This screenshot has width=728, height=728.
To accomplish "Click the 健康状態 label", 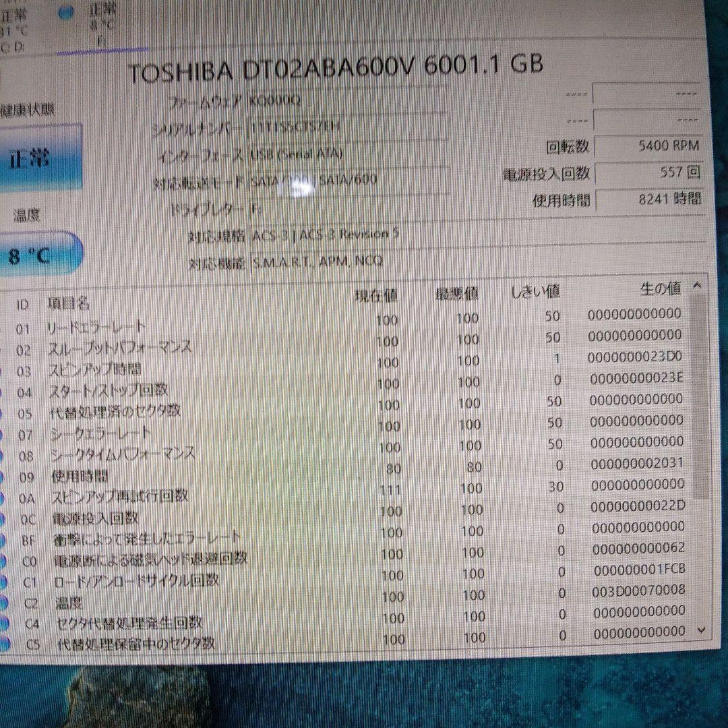I will click(x=27, y=110).
